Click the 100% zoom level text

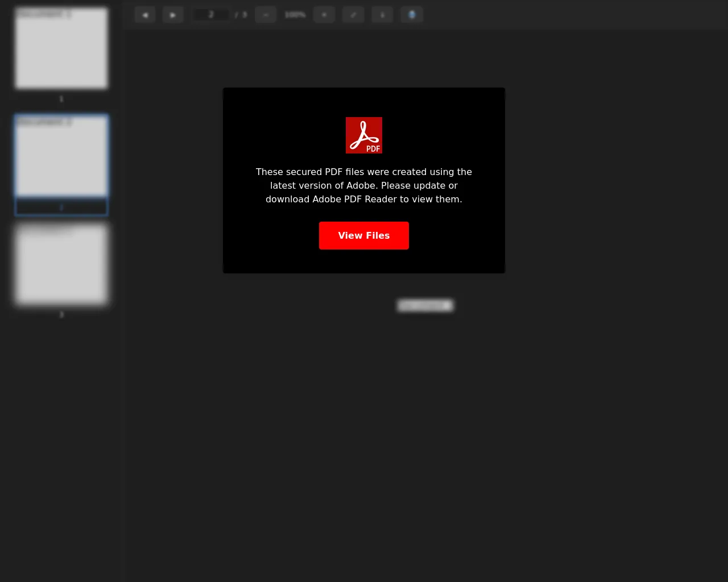[x=295, y=15]
